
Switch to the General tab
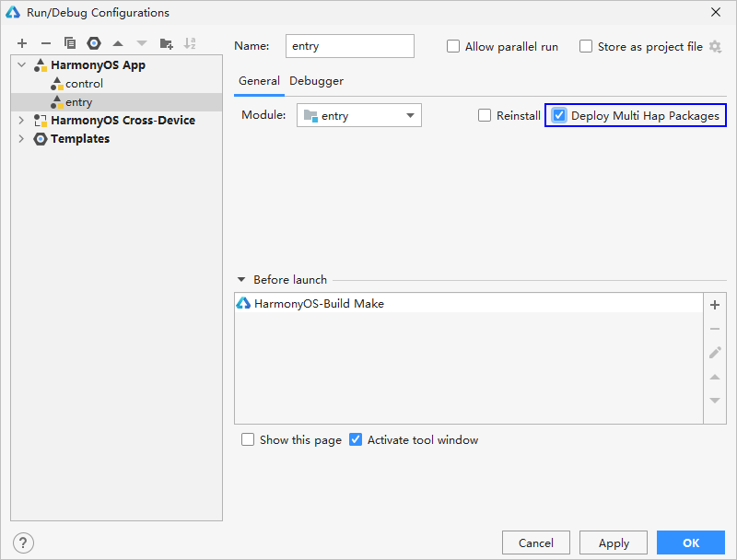click(x=259, y=81)
